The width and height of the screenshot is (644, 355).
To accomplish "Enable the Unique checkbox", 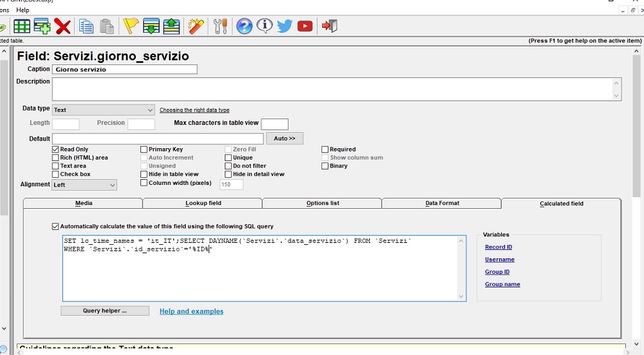I will pos(229,158).
